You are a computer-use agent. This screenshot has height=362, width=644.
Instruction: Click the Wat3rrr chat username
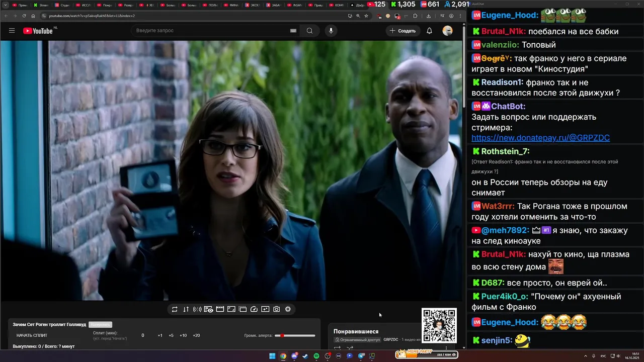pos(498,206)
